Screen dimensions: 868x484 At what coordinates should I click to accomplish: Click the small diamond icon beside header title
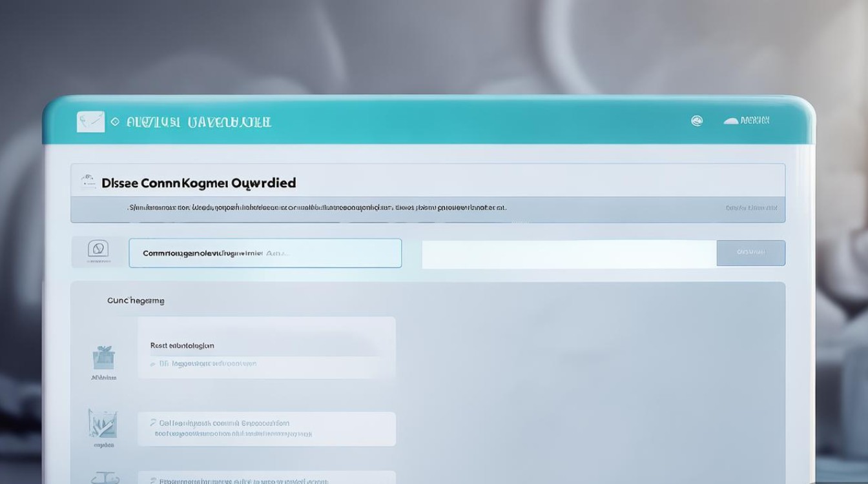115,121
